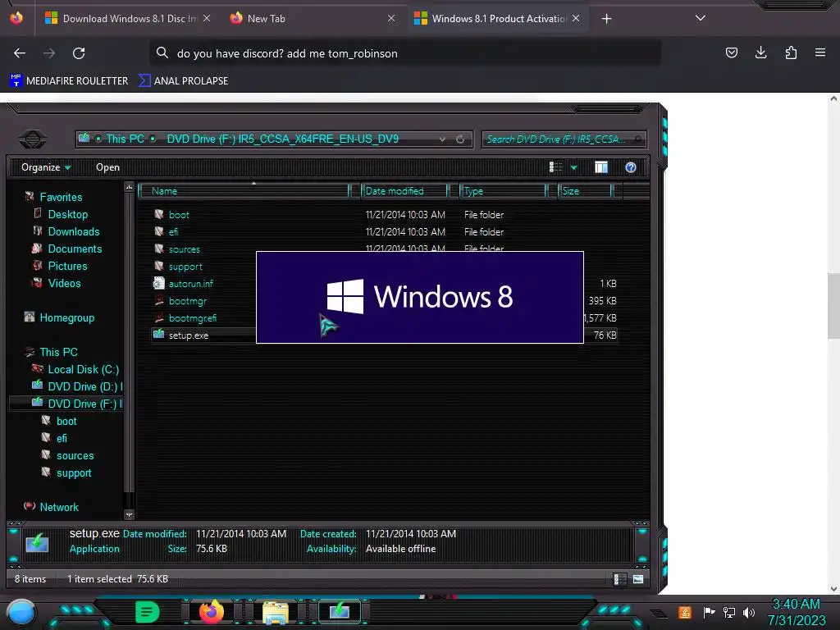Select This PC in the navigation tree

58,352
